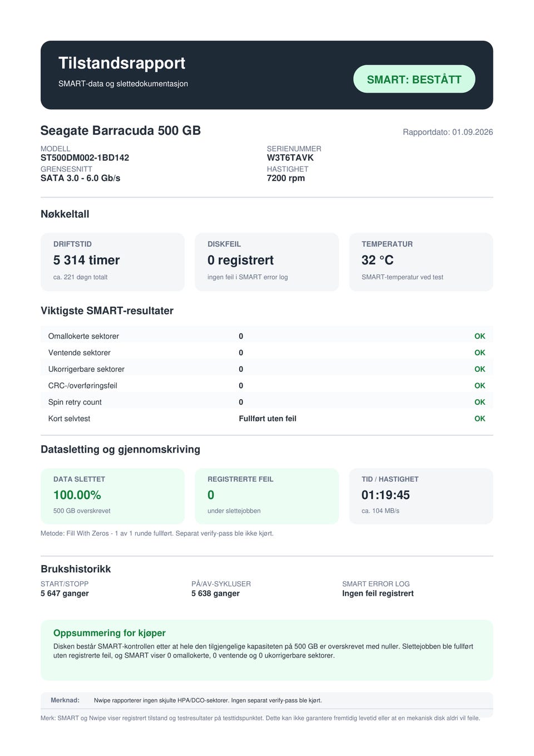The width and height of the screenshot is (534, 756).
Task: Open the DISKFEIL 0 registrert card
Action: [x=266, y=262]
